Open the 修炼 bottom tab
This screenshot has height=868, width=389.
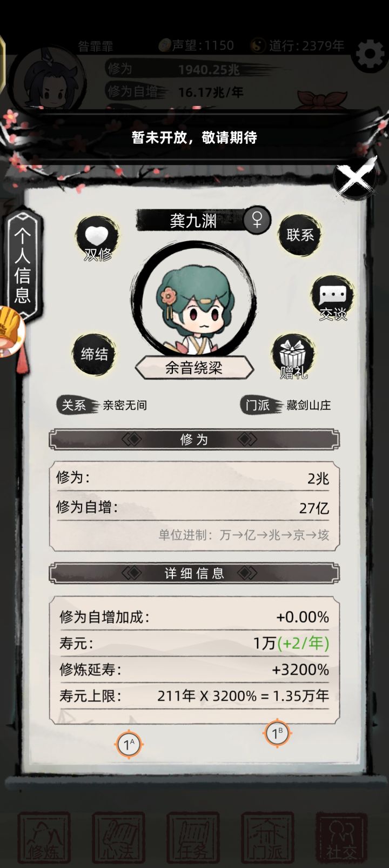pos(44,838)
